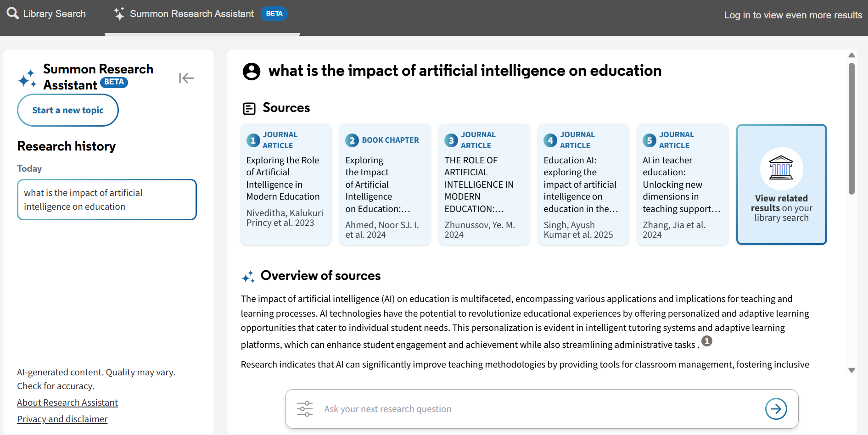Switch to Library Search tab
Screen dimensions: 868x435
[46, 14]
